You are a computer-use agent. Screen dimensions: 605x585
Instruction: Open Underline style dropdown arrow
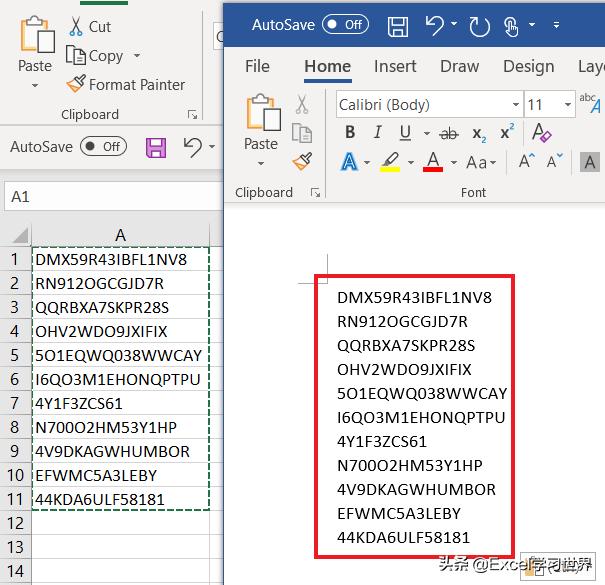click(x=427, y=134)
